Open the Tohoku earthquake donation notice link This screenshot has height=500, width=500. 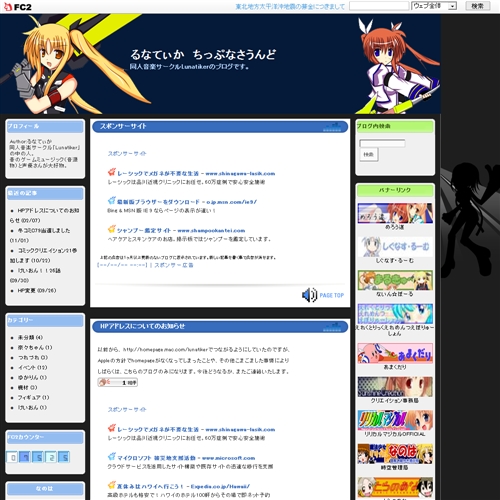[x=290, y=6]
